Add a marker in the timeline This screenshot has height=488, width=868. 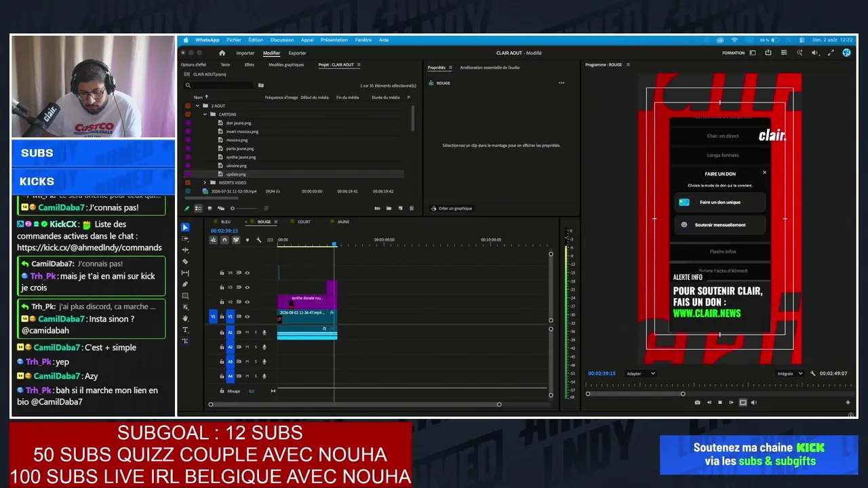(x=247, y=240)
